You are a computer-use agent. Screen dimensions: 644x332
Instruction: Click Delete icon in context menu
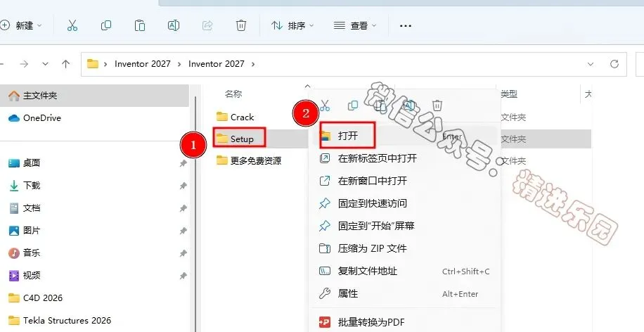(x=437, y=106)
